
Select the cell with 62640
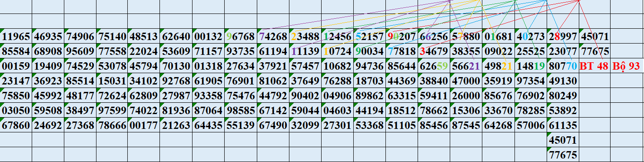point(176,37)
